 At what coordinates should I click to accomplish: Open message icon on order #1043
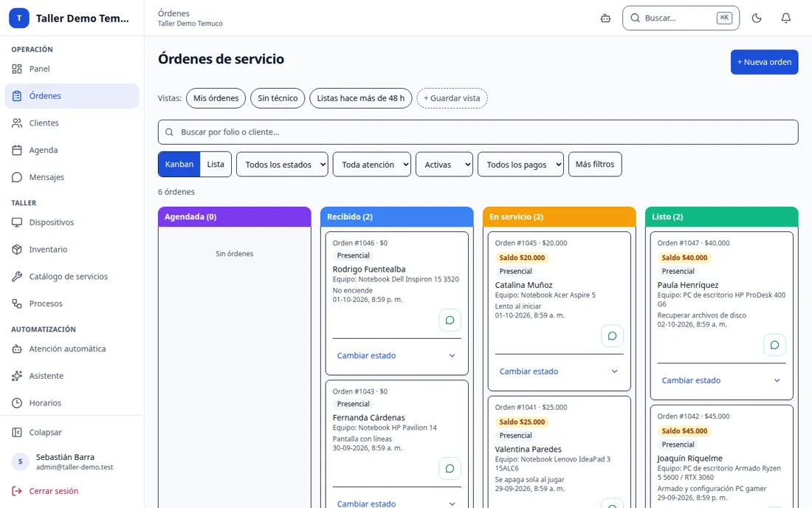click(x=450, y=469)
